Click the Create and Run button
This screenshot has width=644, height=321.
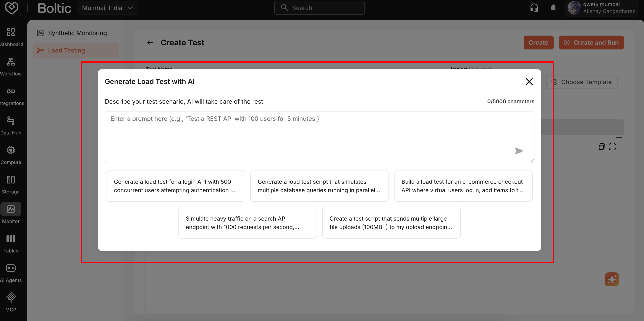(x=591, y=42)
